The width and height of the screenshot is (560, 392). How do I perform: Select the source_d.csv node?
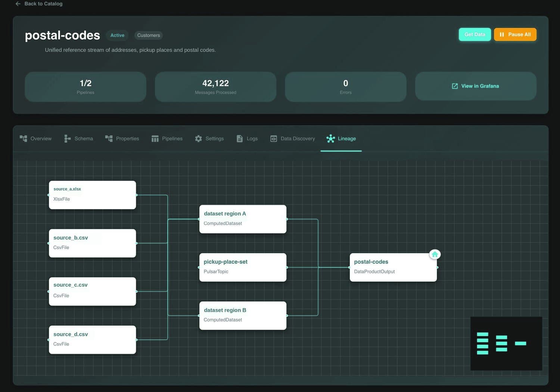[x=93, y=340]
